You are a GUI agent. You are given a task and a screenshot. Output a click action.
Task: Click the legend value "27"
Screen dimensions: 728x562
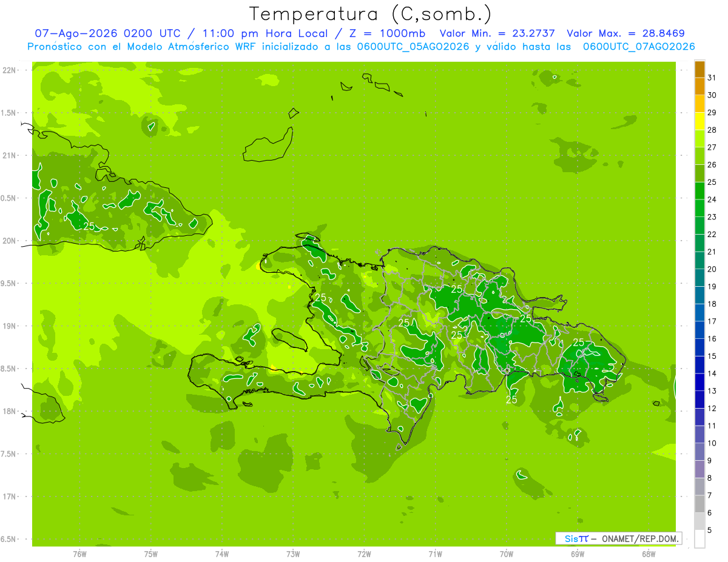(712, 147)
